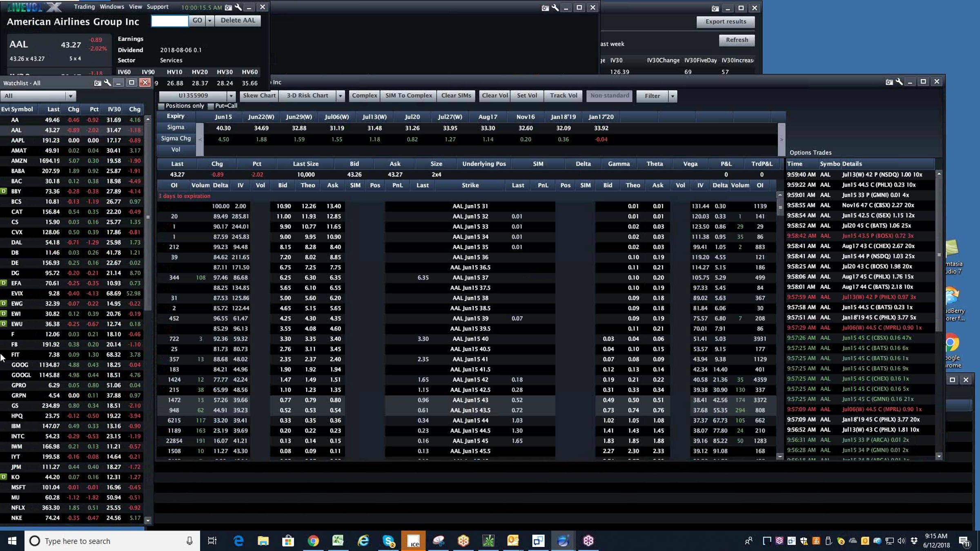Image resolution: width=980 pixels, height=551 pixels.
Task: Launch Microsoft Edge from the taskbar
Action: 238,541
